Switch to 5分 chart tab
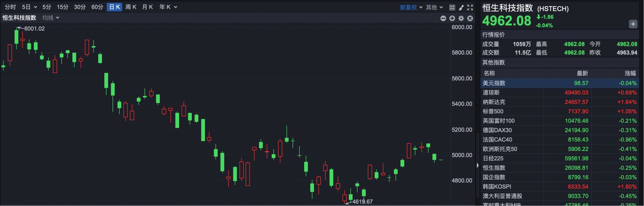 coord(47,7)
